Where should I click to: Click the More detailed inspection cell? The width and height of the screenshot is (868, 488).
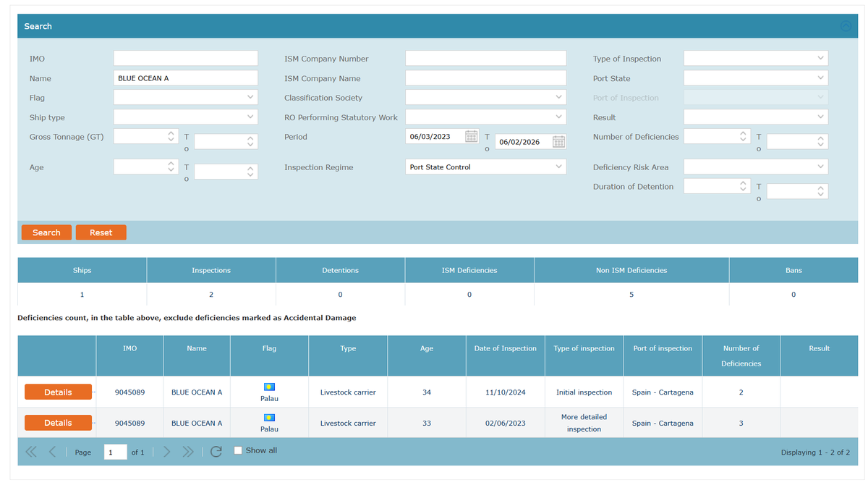pos(584,423)
